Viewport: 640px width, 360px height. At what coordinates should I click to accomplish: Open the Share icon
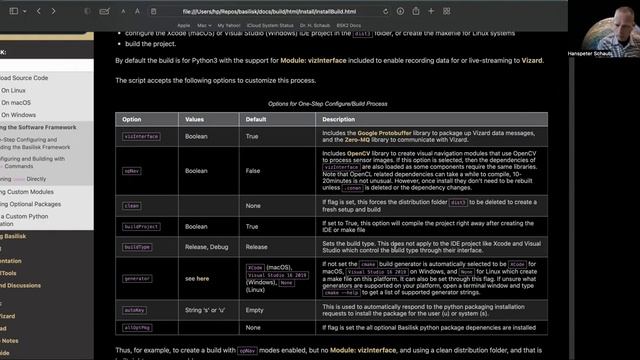coord(416,11)
